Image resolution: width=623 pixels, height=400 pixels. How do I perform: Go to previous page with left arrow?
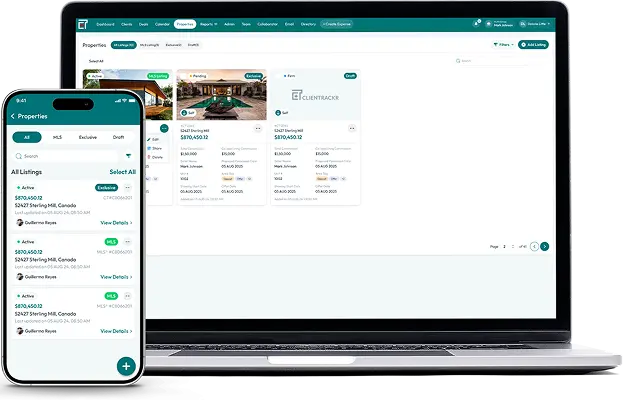click(534, 246)
